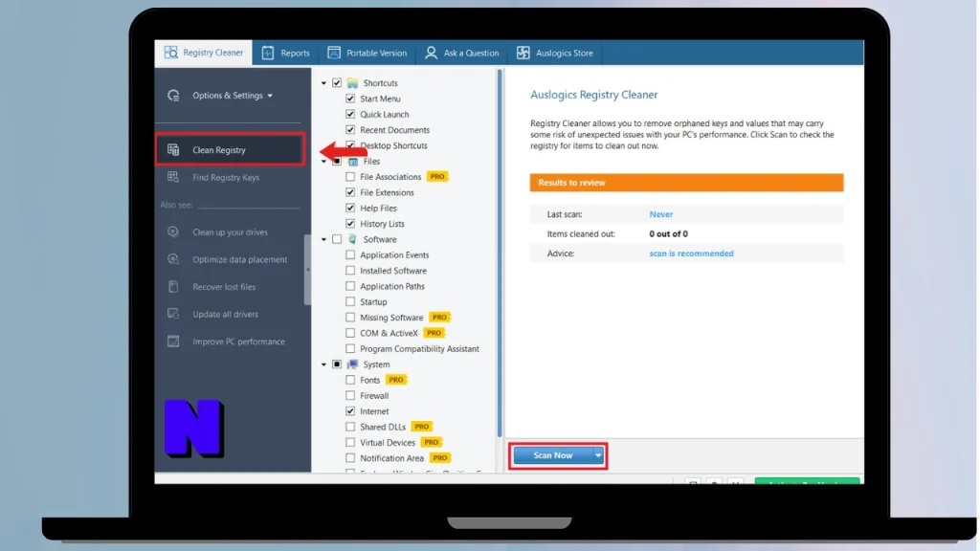Uncheck the Internet checkbox
Image resolution: width=980 pixels, height=551 pixels.
click(350, 411)
